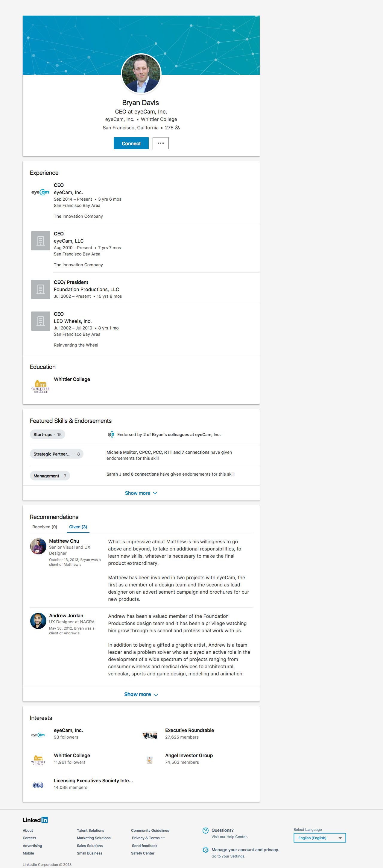Open the Select Language dropdown
This screenshot has height=868, width=383.
click(x=320, y=838)
